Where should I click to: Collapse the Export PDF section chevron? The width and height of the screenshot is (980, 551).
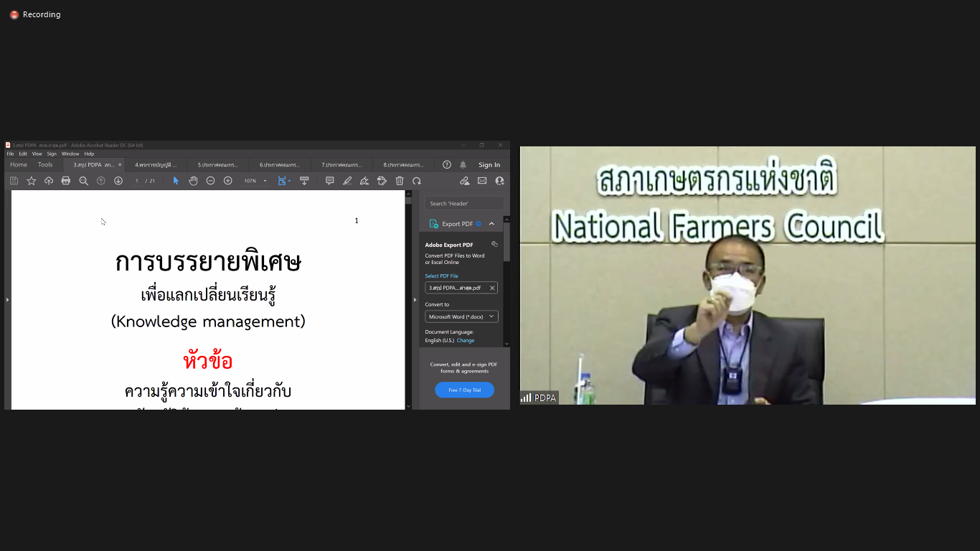(x=491, y=224)
